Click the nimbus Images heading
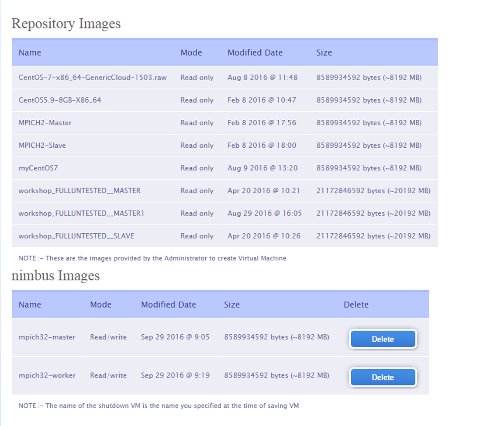 tap(55, 276)
